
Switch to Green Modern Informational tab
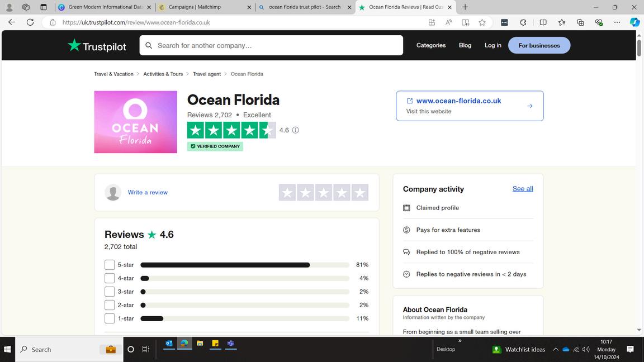(x=105, y=7)
